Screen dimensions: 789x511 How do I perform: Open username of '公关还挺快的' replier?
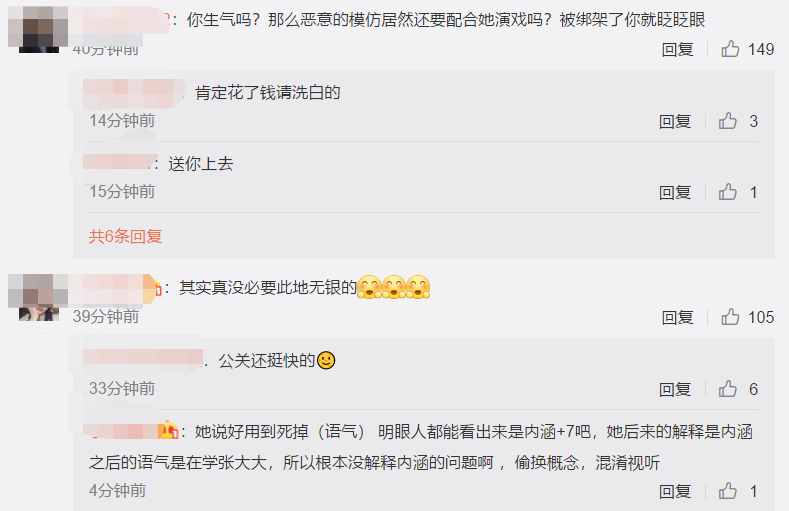point(143,360)
